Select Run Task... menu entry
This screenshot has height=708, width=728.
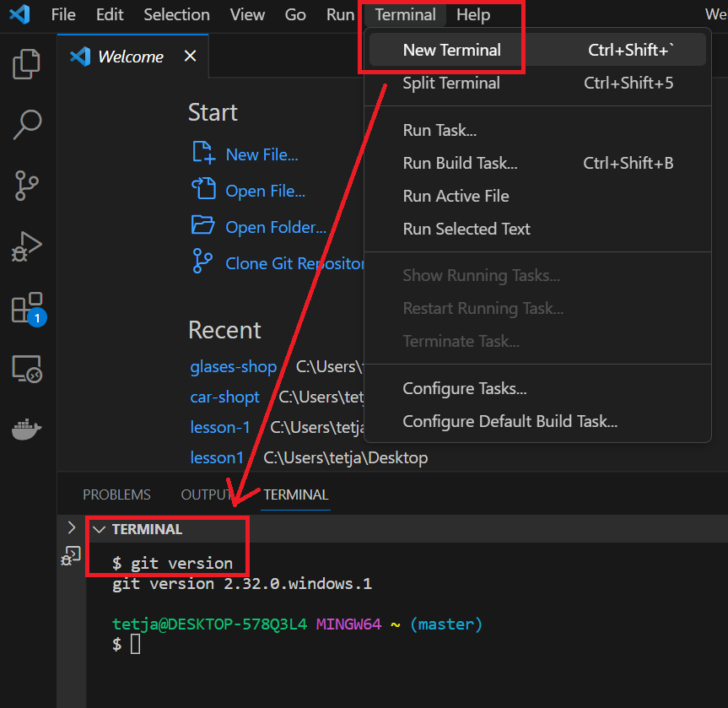[x=537, y=130]
